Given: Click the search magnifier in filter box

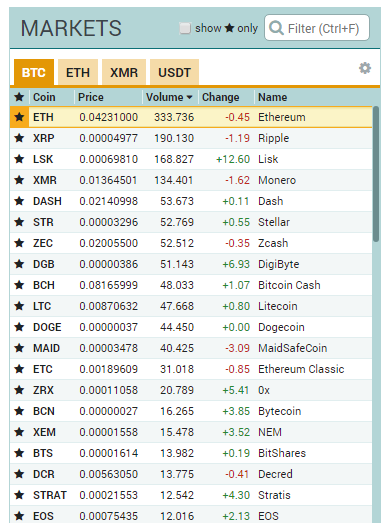Looking at the screenshot, I should (x=276, y=28).
